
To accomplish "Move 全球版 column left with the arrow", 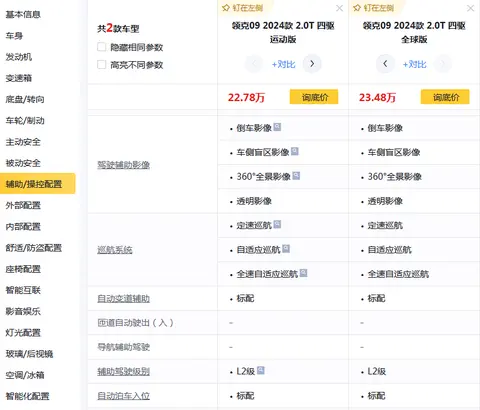I will (x=385, y=63).
